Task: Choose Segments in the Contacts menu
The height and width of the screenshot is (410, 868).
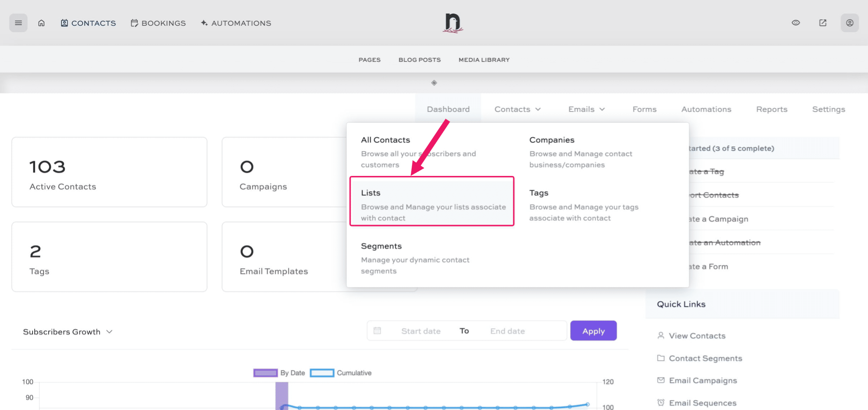Action: [x=381, y=246]
